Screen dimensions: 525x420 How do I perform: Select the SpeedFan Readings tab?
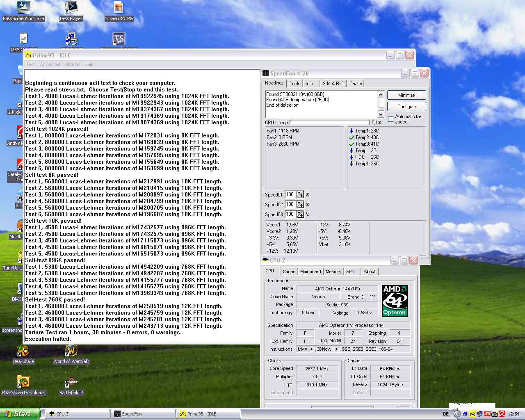pyautogui.click(x=274, y=83)
